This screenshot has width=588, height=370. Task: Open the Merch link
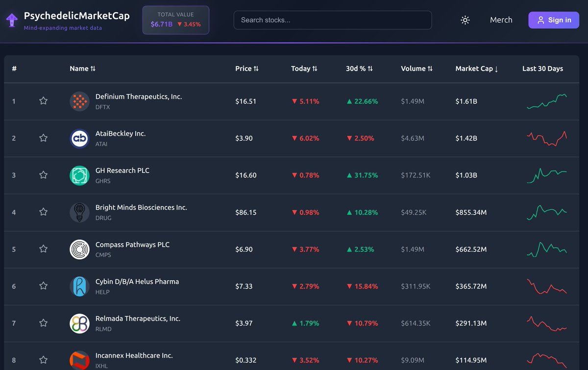point(501,20)
